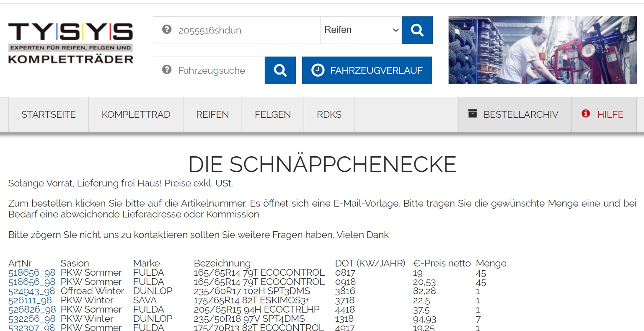Open article link 532266_98

(x=32, y=319)
